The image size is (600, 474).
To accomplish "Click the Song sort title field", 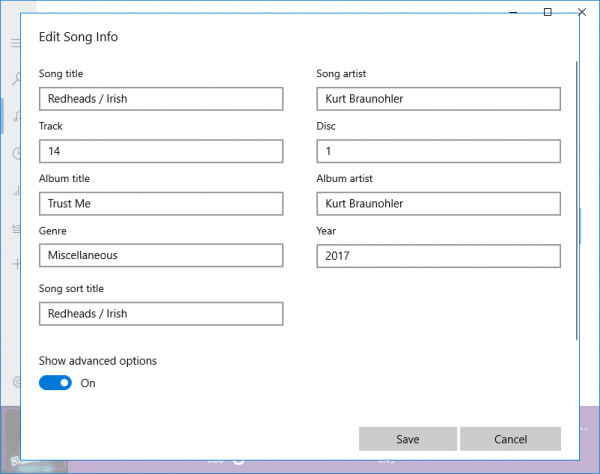I will click(x=161, y=313).
